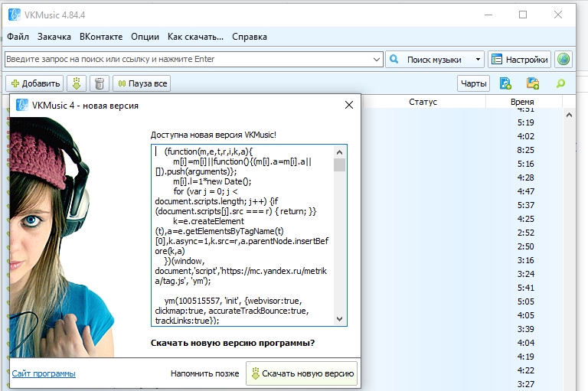The image size is (588, 391).
Task: Select the track row with time 4:22
Action: click(x=462, y=370)
